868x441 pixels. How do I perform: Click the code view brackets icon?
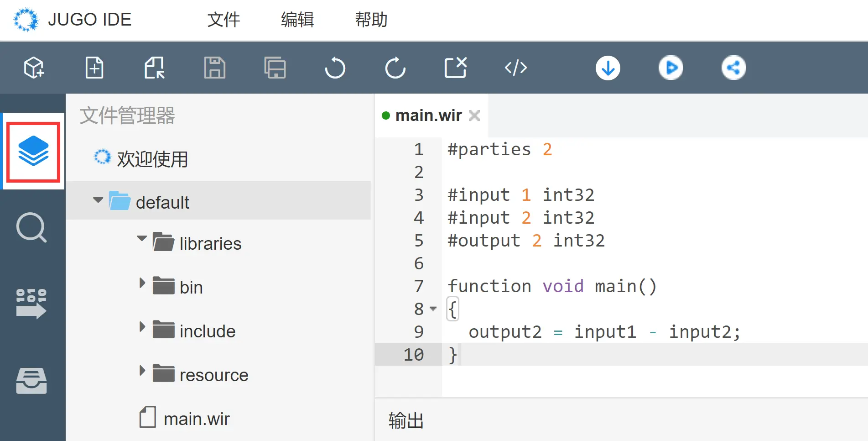(516, 68)
